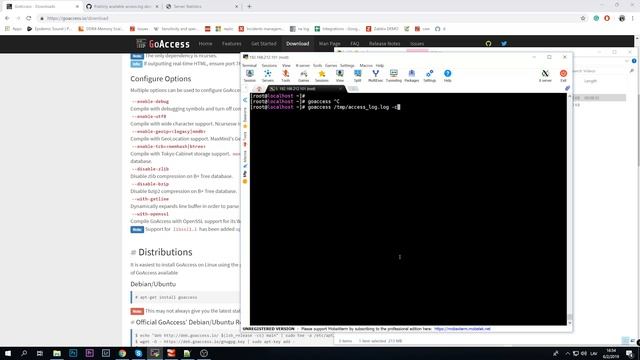The height and width of the screenshot is (360, 640).
Task: Click the Session icon in MobaXterm toolbar
Action: coord(249,76)
